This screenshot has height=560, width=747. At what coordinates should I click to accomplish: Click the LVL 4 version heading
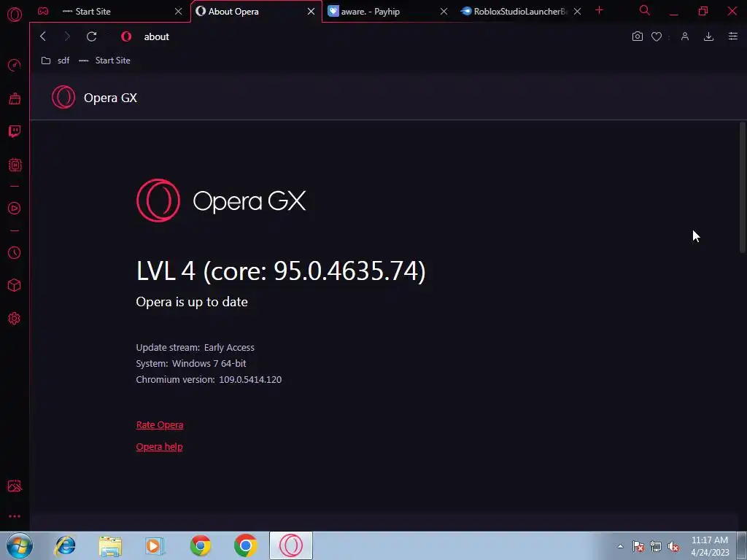coord(281,271)
